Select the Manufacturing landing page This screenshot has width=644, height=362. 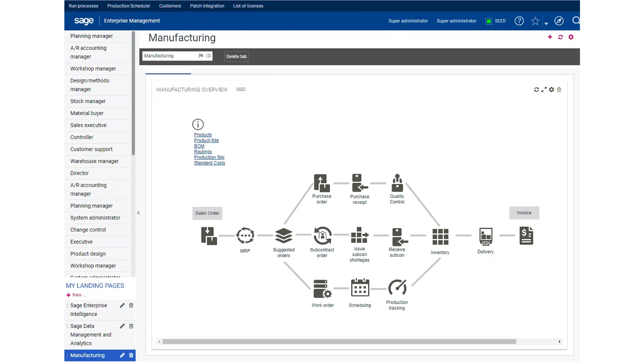coord(87,356)
